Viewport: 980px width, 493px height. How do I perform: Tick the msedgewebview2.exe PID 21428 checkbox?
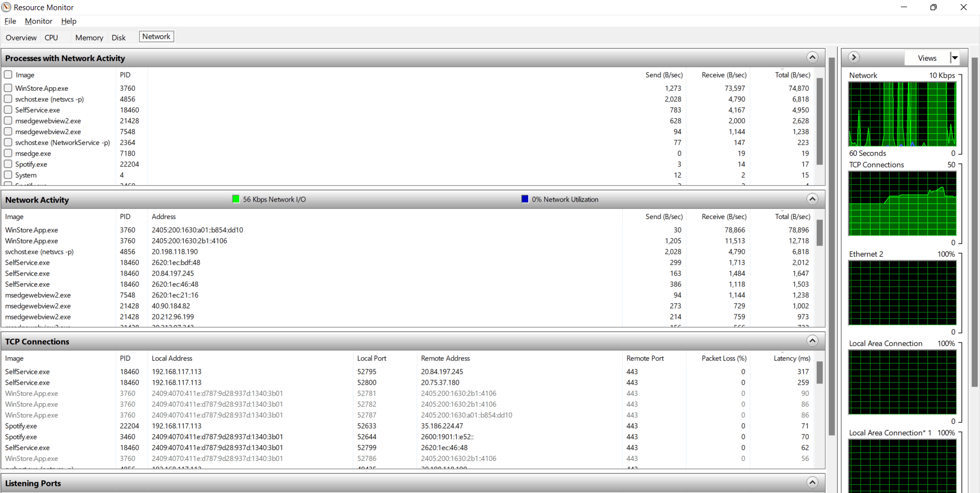point(8,120)
